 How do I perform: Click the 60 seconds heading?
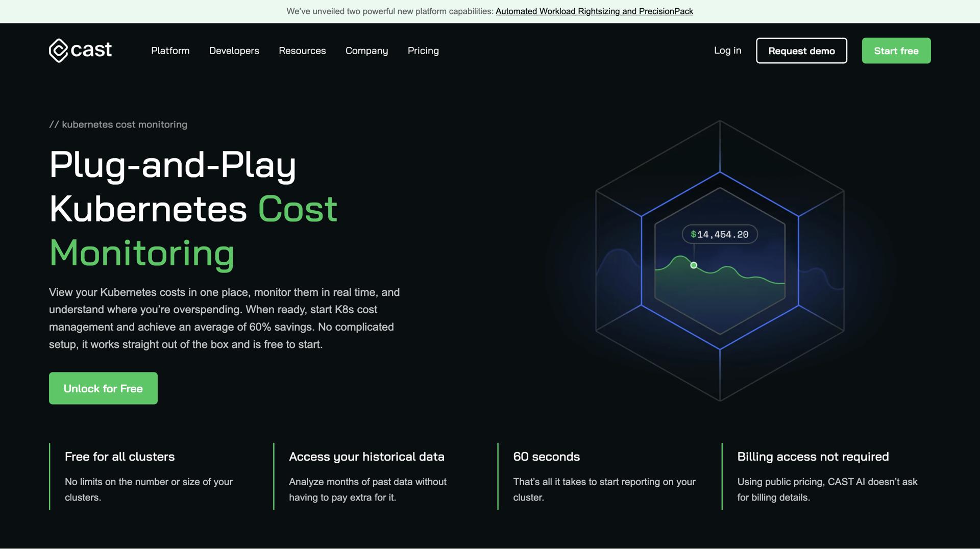pos(546,457)
